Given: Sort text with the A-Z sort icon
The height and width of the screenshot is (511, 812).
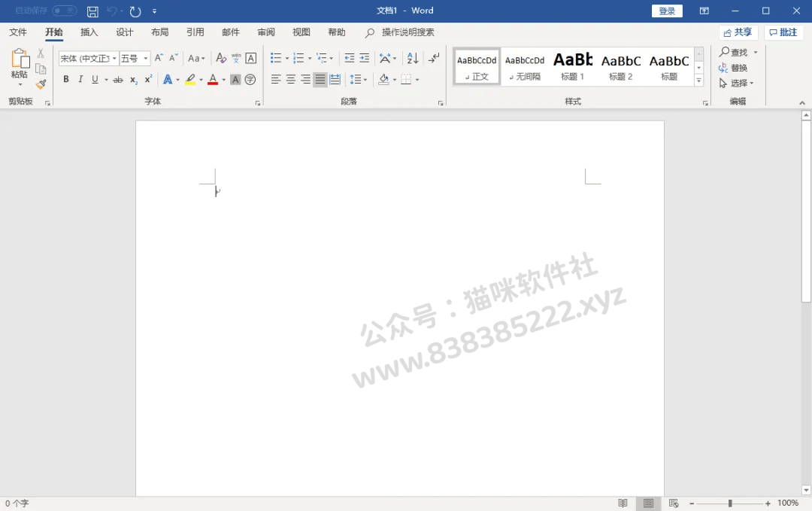Looking at the screenshot, I should (413, 58).
